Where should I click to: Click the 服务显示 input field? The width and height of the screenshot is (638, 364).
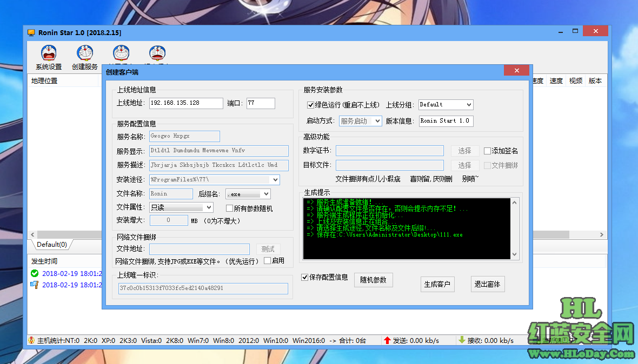click(x=219, y=151)
